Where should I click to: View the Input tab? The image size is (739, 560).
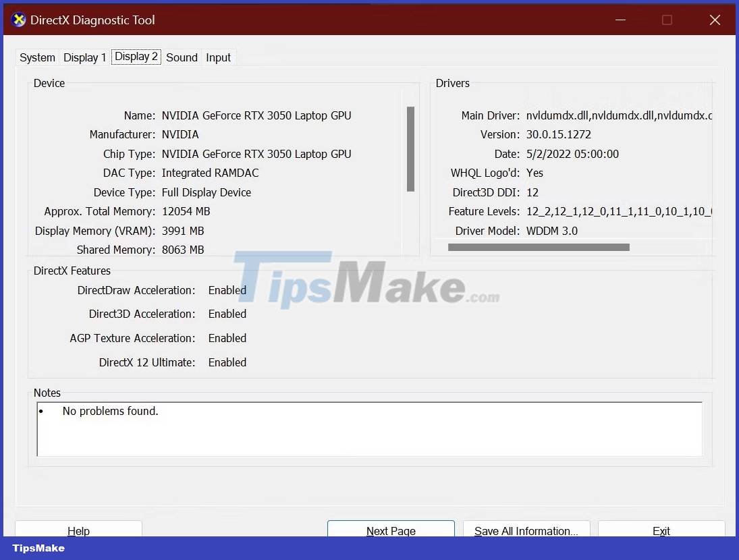218,57
